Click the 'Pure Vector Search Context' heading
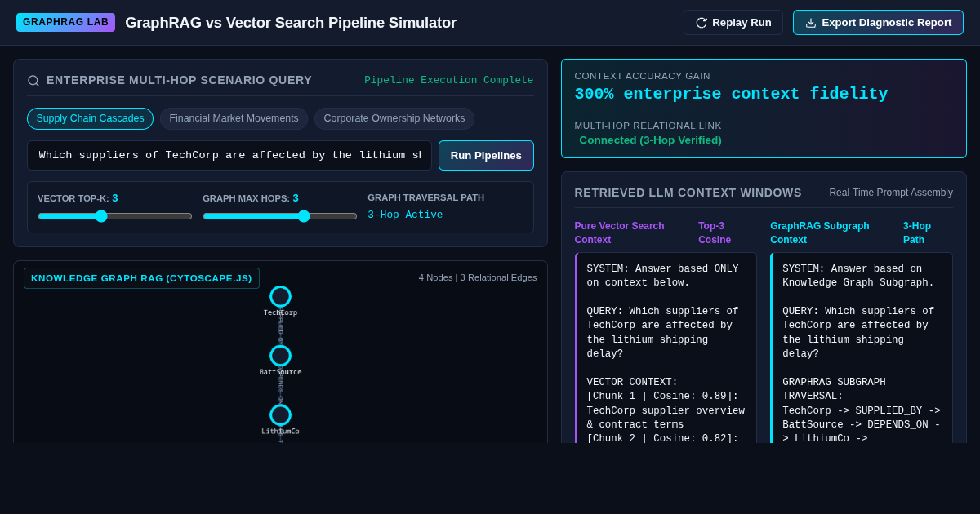 click(x=620, y=233)
